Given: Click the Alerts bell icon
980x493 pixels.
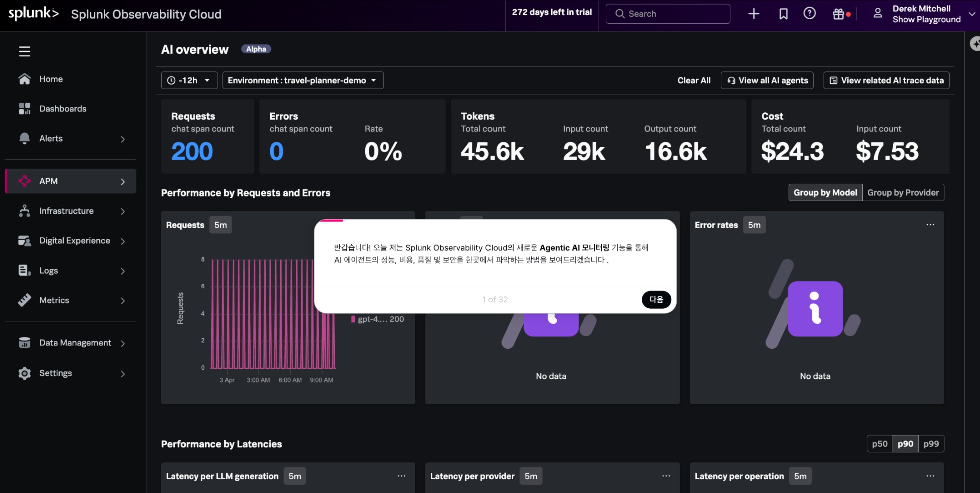Looking at the screenshot, I should (x=24, y=138).
